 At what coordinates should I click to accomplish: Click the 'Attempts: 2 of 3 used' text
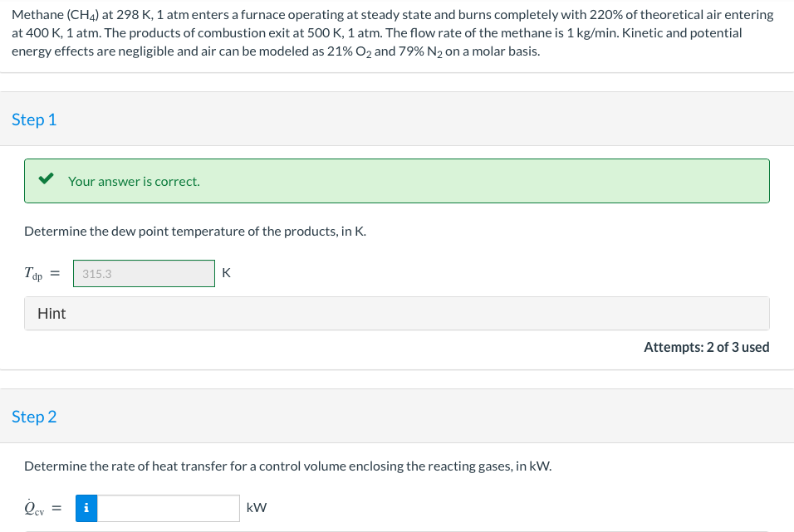pyautogui.click(x=706, y=347)
